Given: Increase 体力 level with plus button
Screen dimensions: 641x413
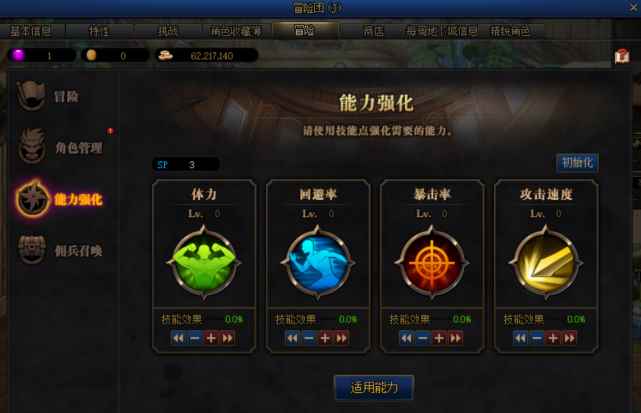Looking at the screenshot, I should (211, 338).
